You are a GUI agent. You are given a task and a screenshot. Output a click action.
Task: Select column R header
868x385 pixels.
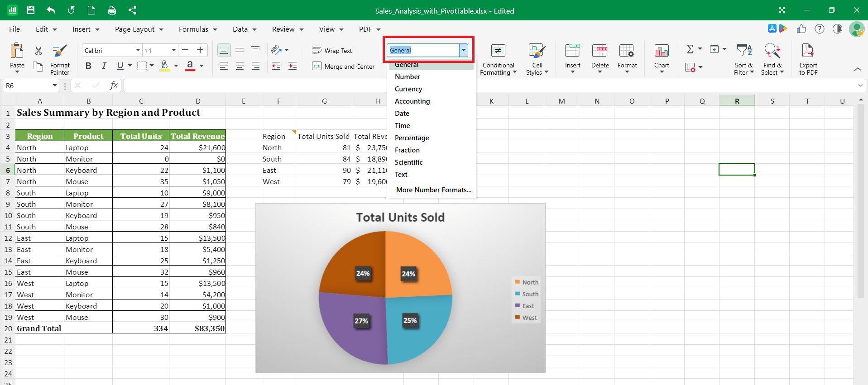click(x=737, y=101)
